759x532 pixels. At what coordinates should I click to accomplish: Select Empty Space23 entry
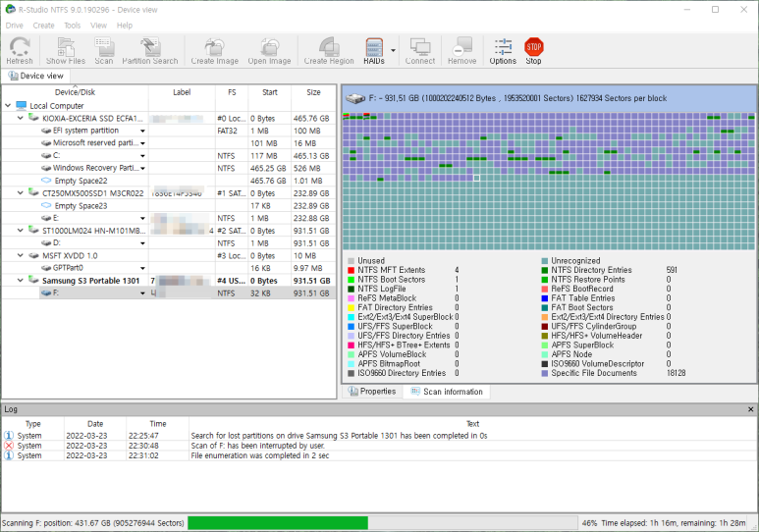tap(169, 206)
